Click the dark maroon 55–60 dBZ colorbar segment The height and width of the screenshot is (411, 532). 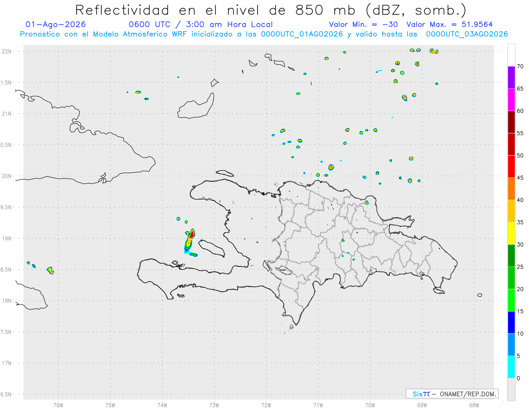coord(511,122)
